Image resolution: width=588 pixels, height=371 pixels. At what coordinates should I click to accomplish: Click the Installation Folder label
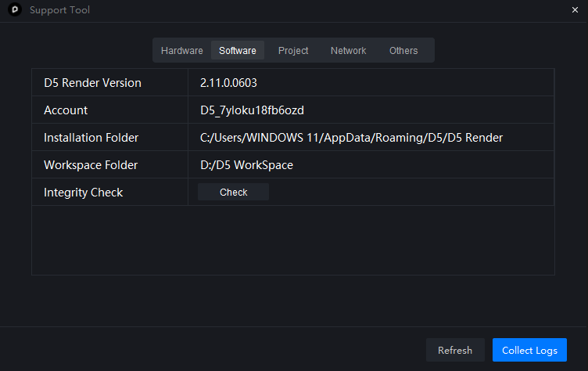[91, 138]
